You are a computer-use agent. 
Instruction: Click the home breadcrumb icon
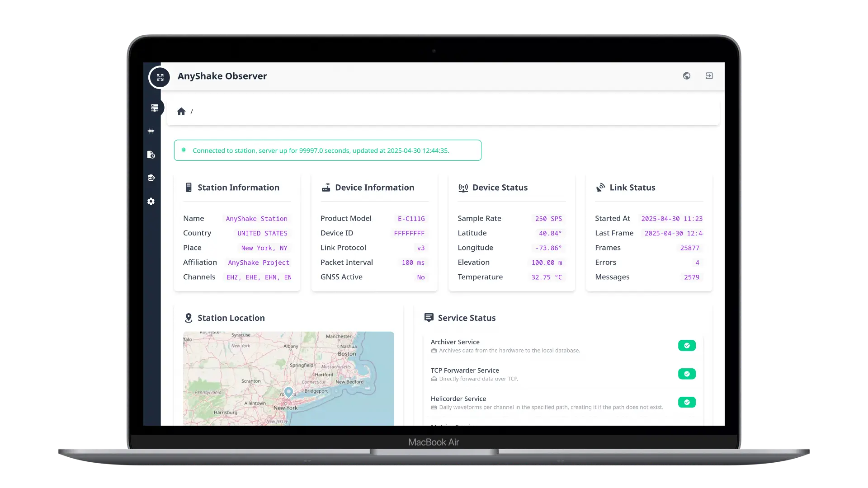pos(181,112)
